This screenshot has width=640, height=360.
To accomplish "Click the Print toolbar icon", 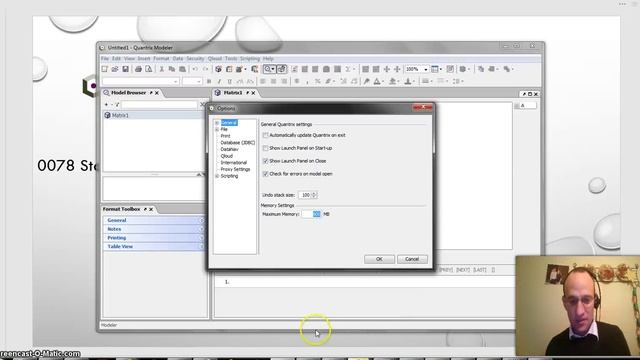I will [138, 69].
